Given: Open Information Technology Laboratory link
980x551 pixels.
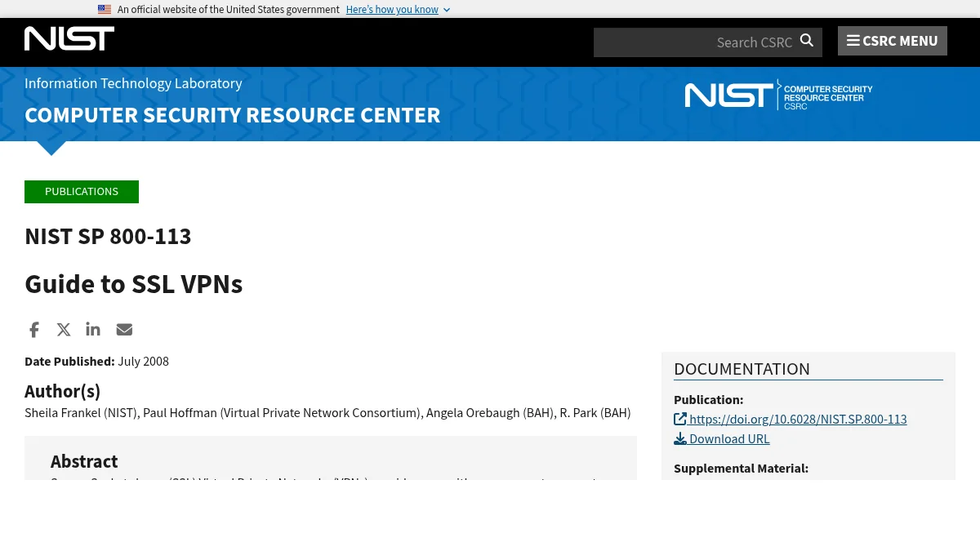Looking at the screenshot, I should pyautogui.click(x=133, y=83).
